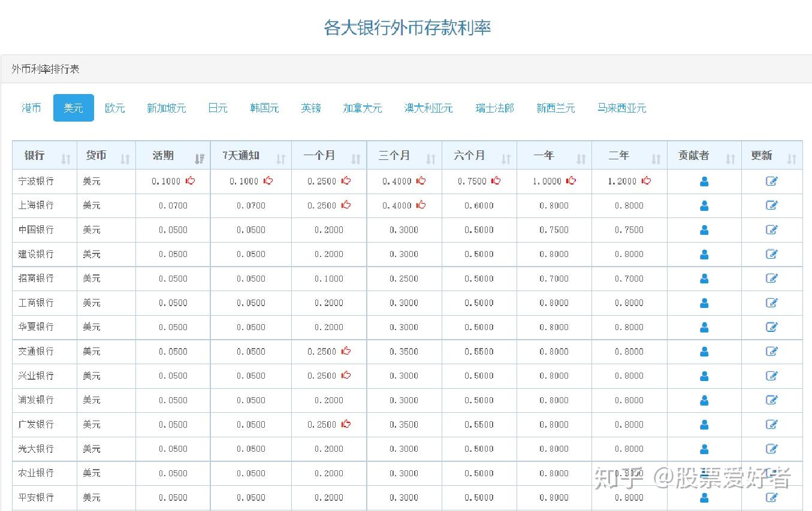This screenshot has width=812, height=511.
Task: Sort table by 一个月 column arrows
Action: (356, 159)
